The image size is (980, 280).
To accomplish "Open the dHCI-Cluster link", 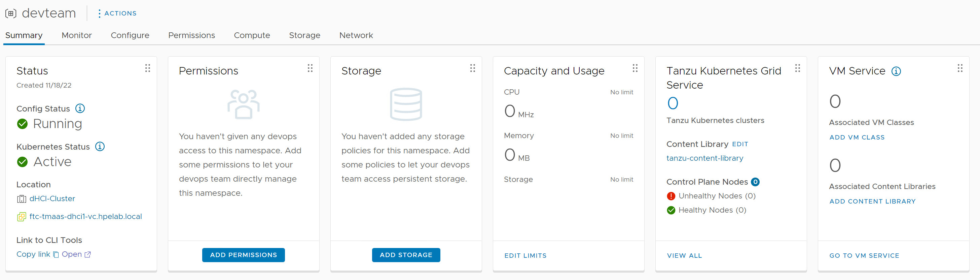I will (x=52, y=198).
